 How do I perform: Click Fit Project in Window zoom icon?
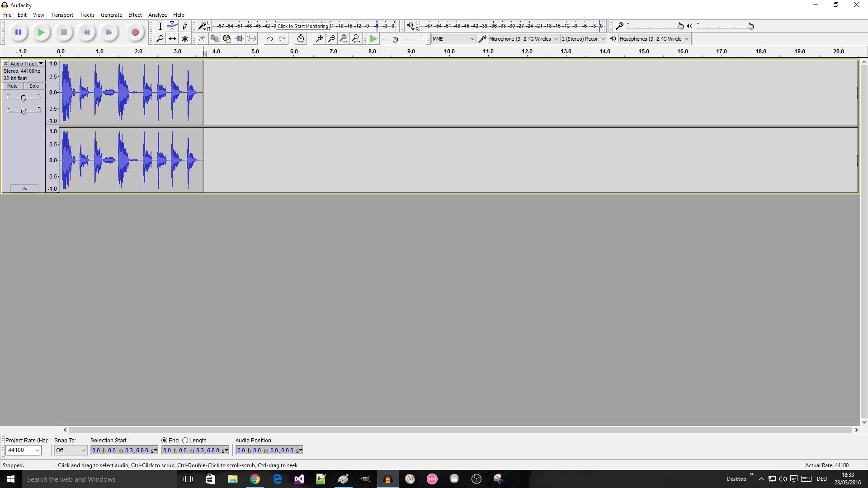click(x=357, y=38)
